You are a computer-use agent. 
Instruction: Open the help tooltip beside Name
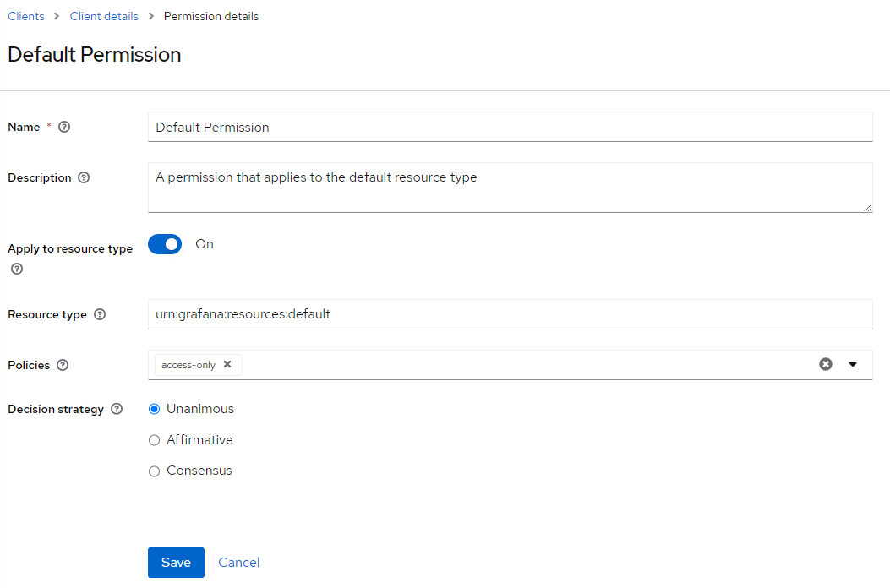[x=64, y=127]
